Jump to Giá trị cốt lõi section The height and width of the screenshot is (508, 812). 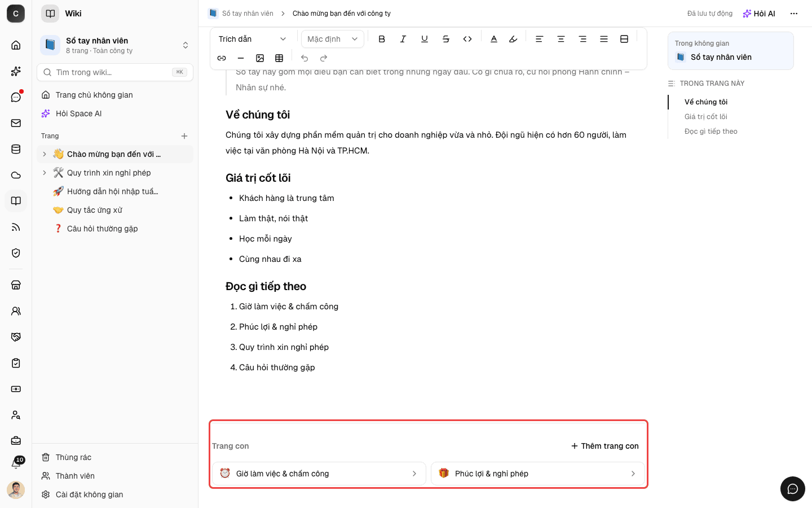click(706, 117)
